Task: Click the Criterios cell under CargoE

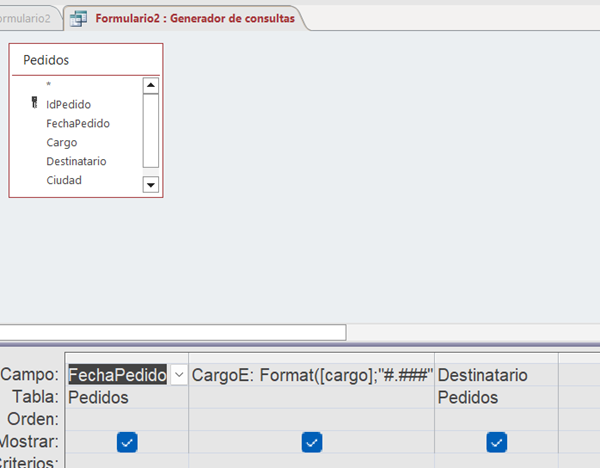Action: click(x=311, y=461)
